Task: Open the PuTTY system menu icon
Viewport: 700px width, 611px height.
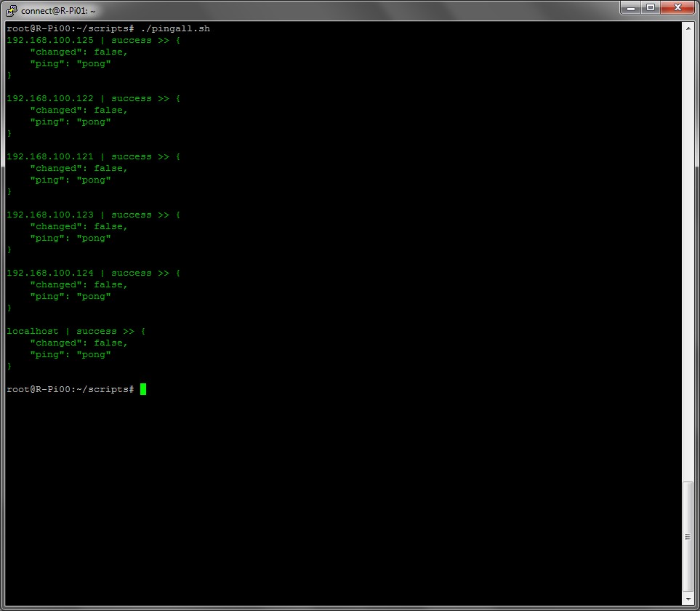Action: pos(12,10)
